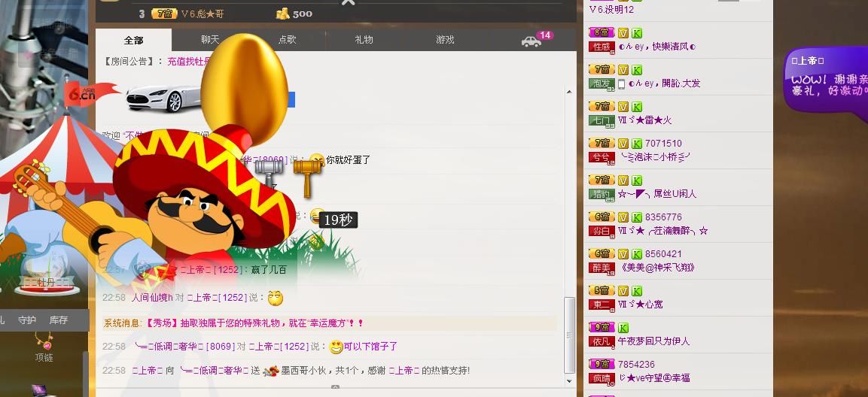The width and height of the screenshot is (868, 397).
Task: Open the 聊天 tab
Action: coord(210,40)
